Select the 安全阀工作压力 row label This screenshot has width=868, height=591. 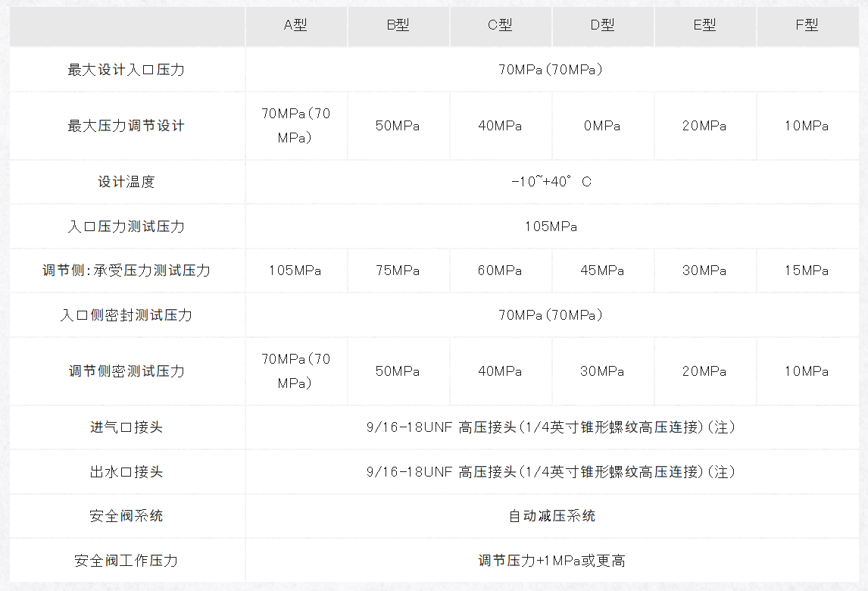point(126,561)
